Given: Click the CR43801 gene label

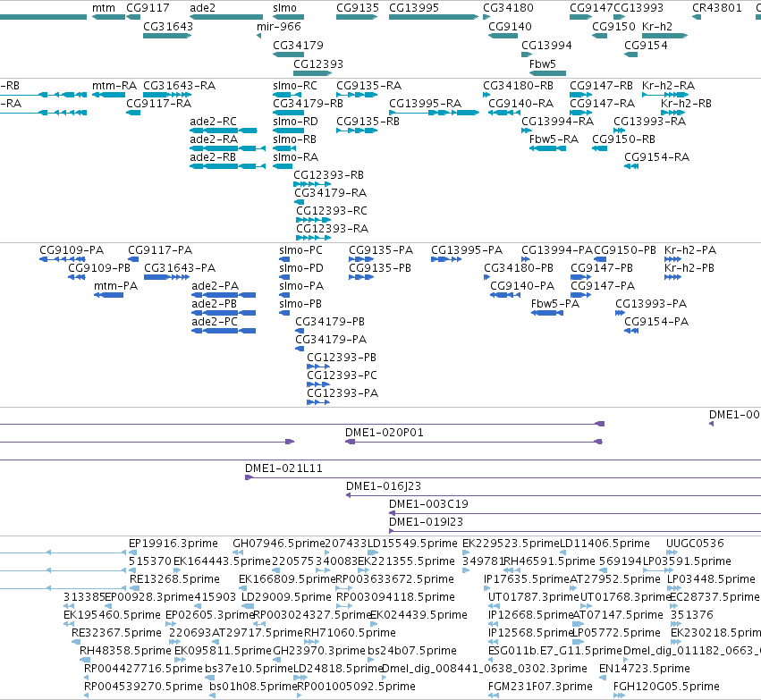Looking at the screenshot, I should pyautogui.click(x=716, y=8).
